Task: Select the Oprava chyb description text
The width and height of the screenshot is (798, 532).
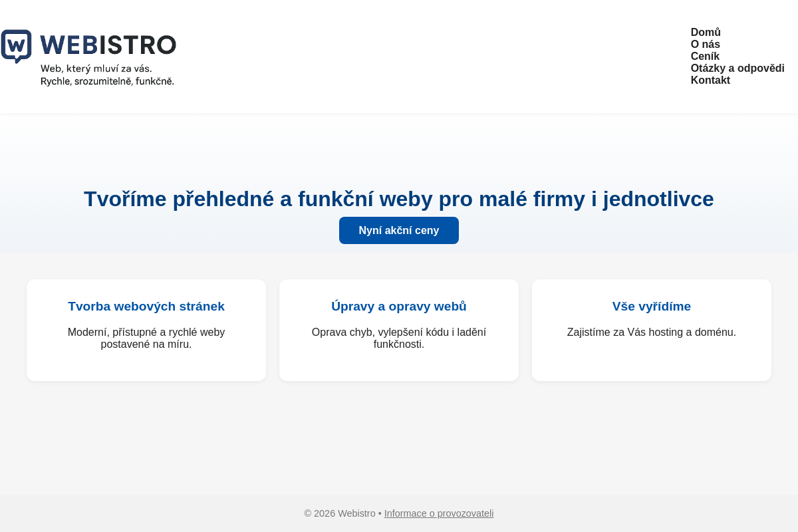Action: click(x=398, y=338)
